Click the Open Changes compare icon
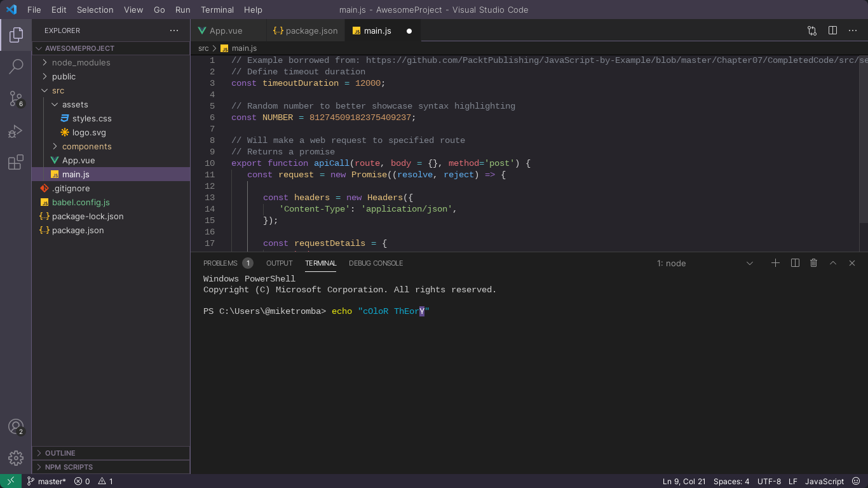Image resolution: width=868 pixels, height=488 pixels. pos(812,30)
